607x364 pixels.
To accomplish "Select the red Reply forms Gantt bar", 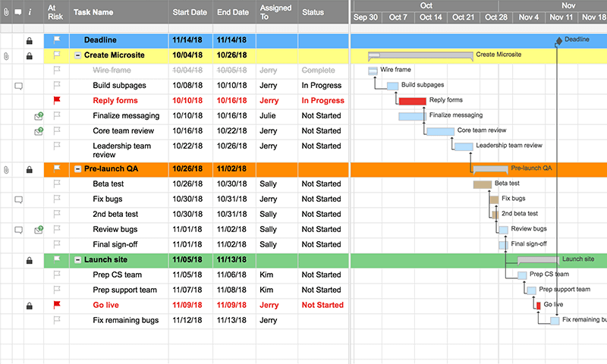I will click(412, 101).
